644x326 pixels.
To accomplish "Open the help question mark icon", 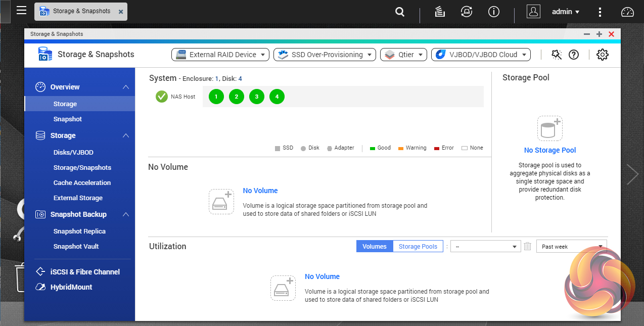I will [574, 55].
